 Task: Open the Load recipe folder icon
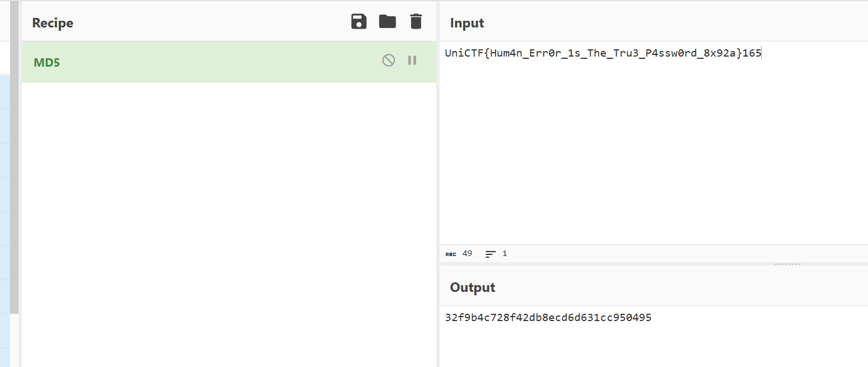(x=388, y=22)
